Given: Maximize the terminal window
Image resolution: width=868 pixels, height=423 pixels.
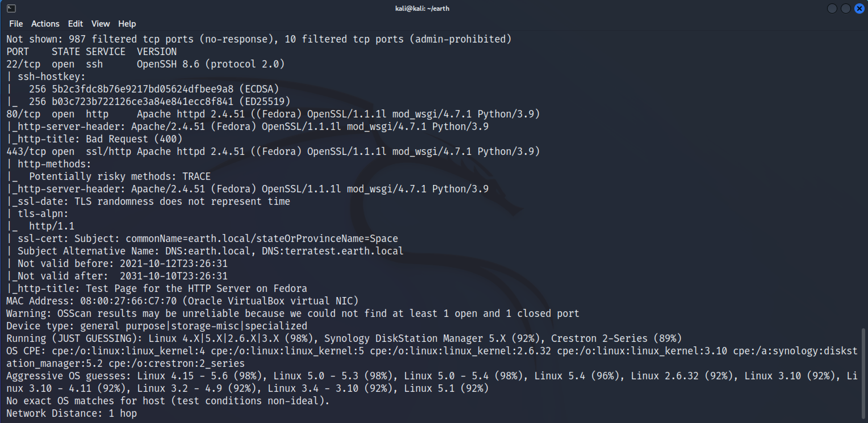Looking at the screenshot, I should tap(846, 9).
